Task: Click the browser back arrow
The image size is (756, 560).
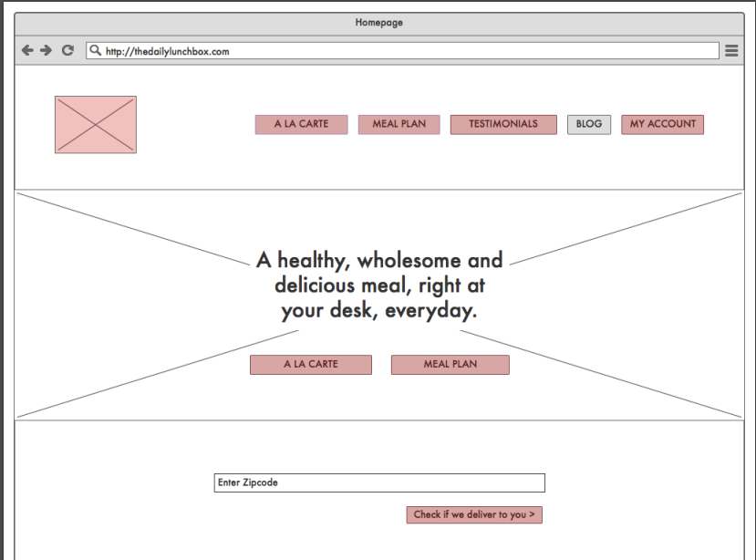Action: [27, 50]
